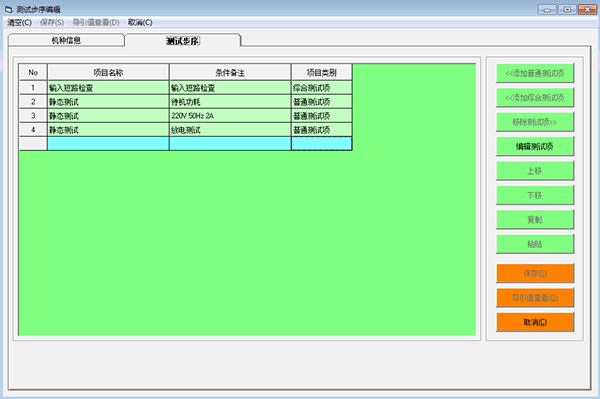
Task: Click the 粘贴 button
Action: [535, 244]
